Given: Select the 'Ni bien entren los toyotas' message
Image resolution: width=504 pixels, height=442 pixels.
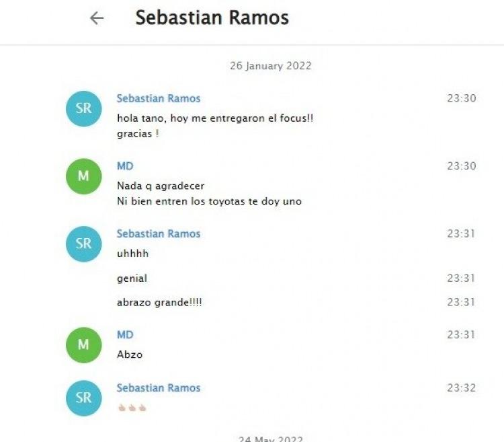Looking at the screenshot, I should [209, 201].
